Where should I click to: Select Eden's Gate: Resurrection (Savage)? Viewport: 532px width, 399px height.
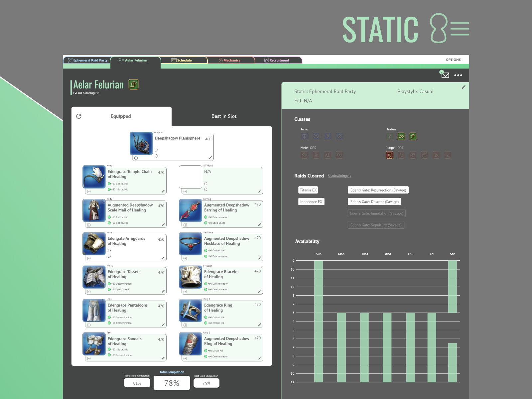(378, 190)
